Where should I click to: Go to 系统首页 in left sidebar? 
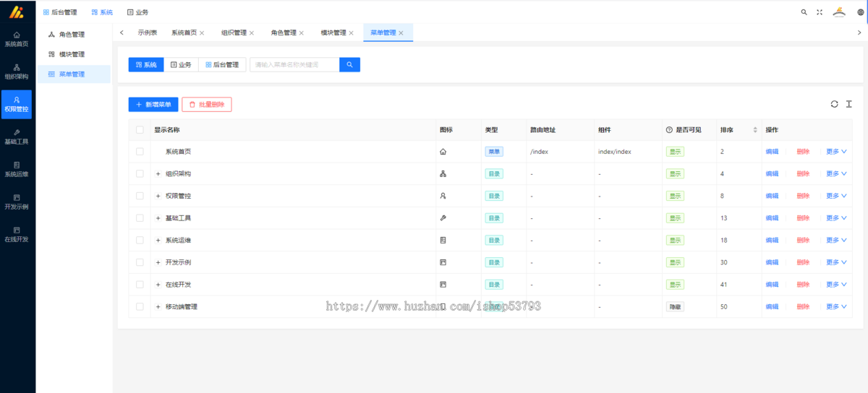coord(17,39)
